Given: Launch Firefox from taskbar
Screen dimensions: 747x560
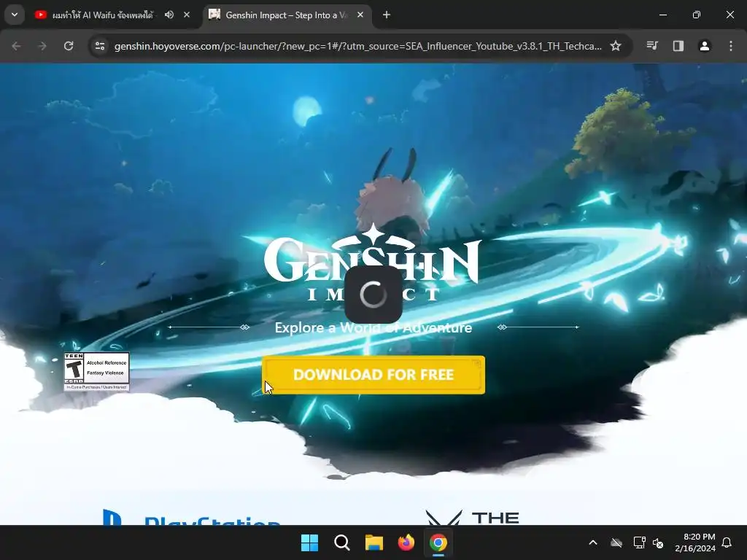Looking at the screenshot, I should 406,542.
